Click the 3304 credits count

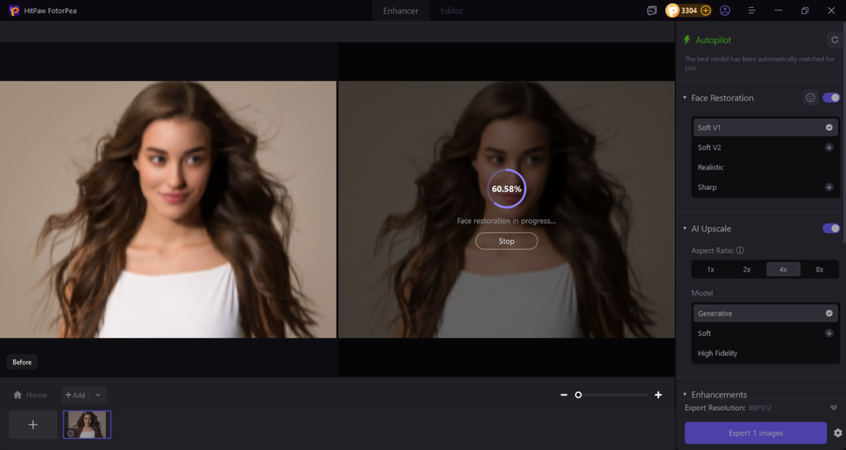click(x=689, y=10)
